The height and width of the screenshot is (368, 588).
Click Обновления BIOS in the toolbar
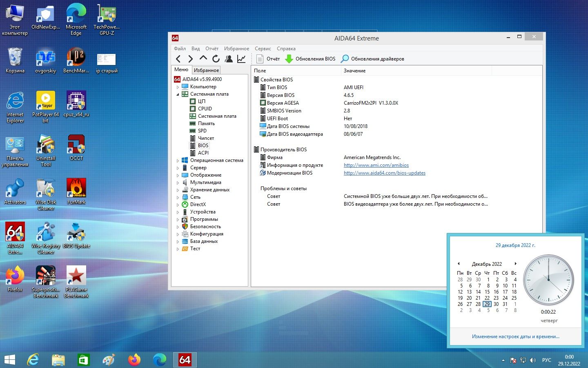[310, 59]
